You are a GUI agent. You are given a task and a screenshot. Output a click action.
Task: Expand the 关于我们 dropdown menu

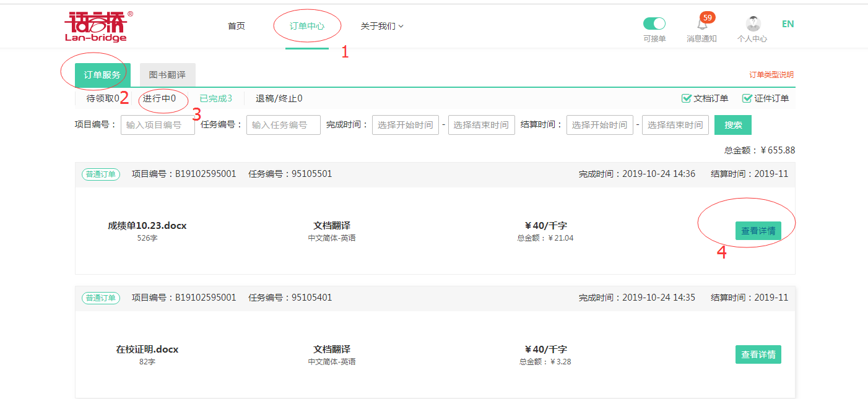pyautogui.click(x=382, y=26)
